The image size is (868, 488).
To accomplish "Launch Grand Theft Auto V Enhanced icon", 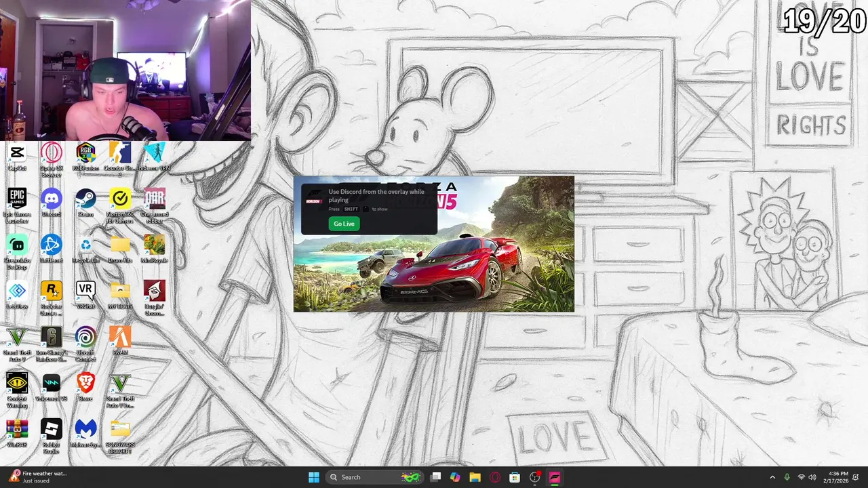I will [120, 390].
